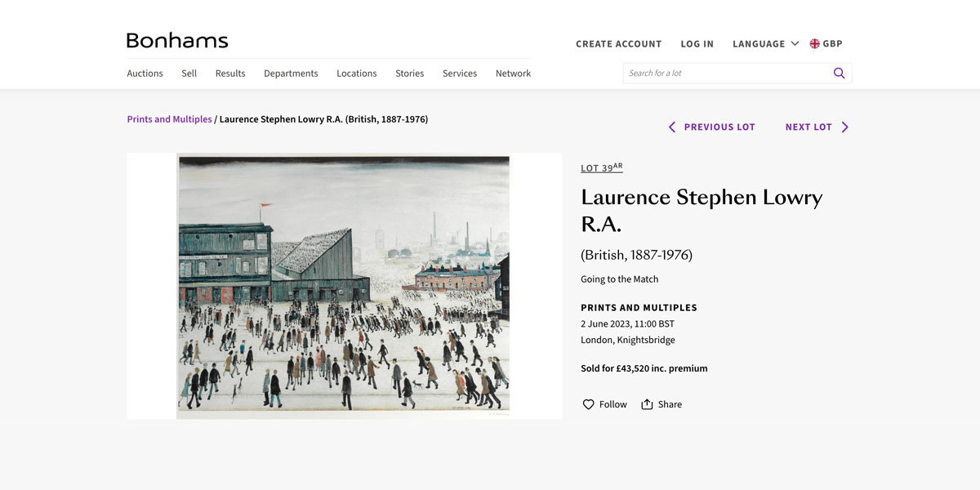Click the heart Follow icon
Image resolution: width=980 pixels, height=490 pixels.
point(588,404)
